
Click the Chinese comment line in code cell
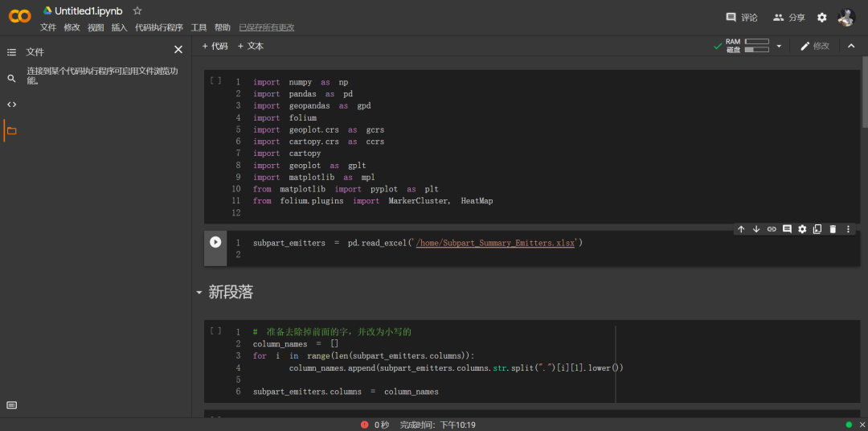point(332,332)
